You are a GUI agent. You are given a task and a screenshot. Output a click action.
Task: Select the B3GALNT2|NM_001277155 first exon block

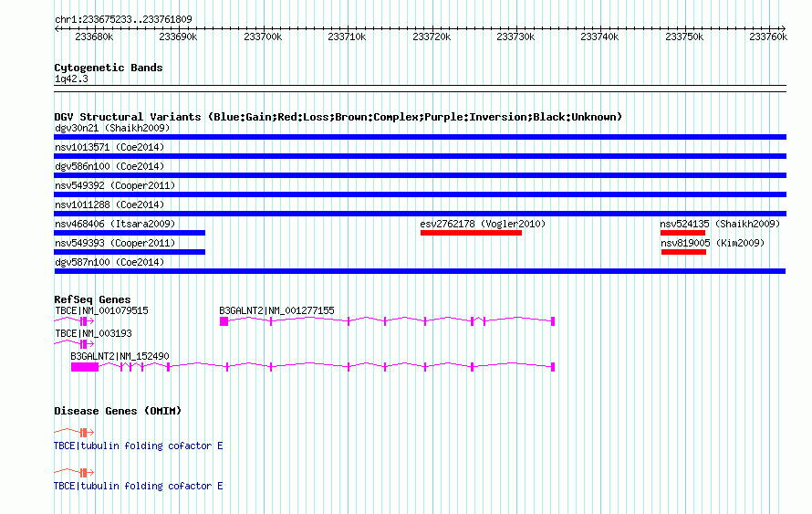224,321
